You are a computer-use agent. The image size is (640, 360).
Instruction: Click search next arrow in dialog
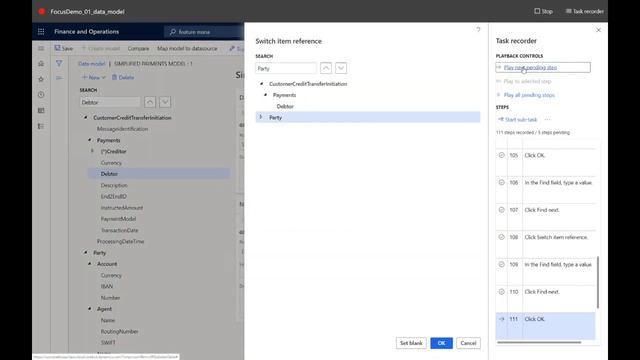(341, 68)
